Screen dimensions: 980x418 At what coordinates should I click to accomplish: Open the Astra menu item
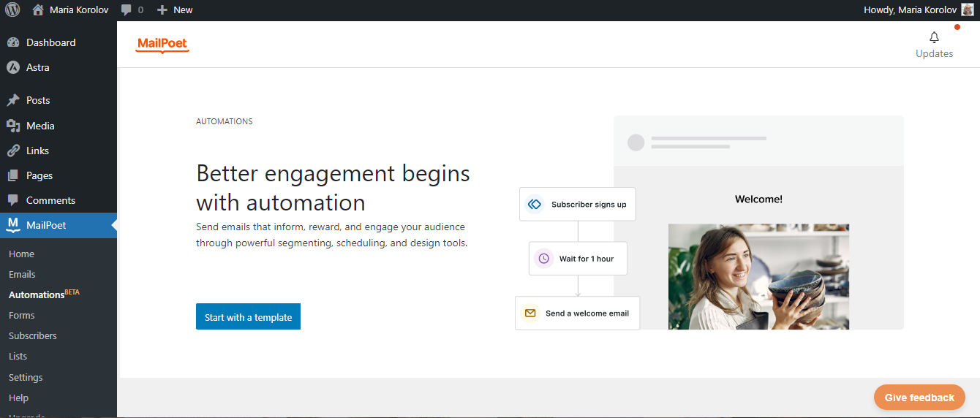coord(59,67)
